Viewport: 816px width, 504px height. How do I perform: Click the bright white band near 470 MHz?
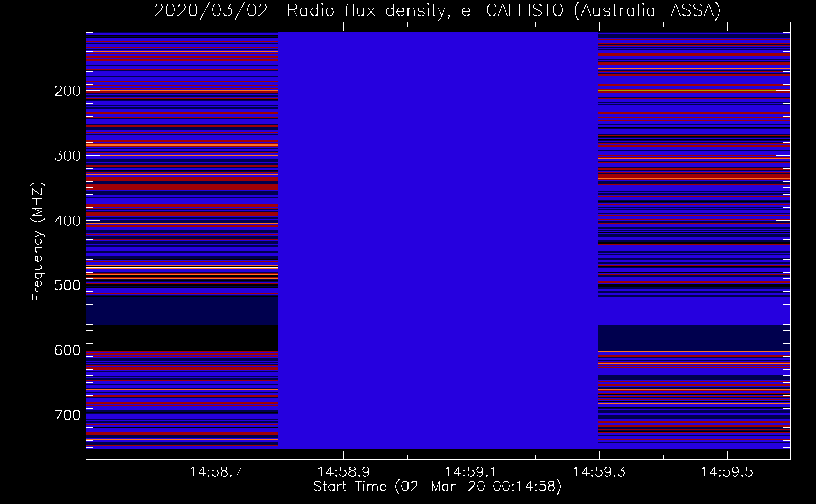click(182, 267)
